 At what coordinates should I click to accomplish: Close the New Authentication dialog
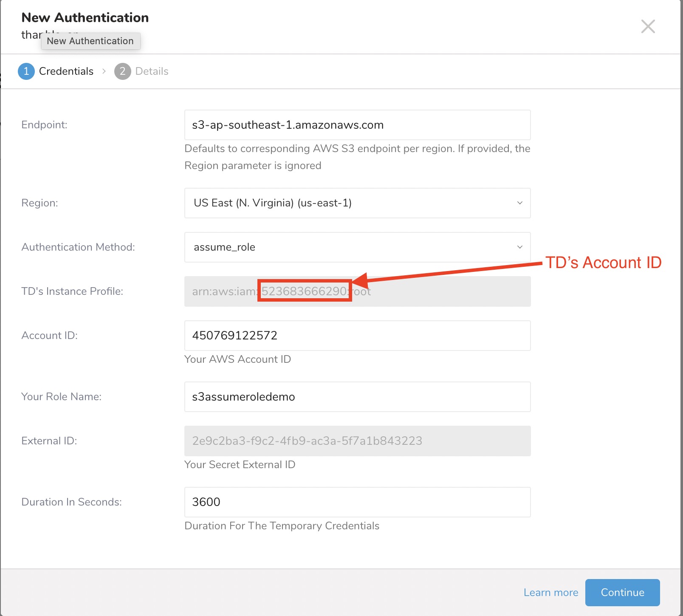[x=648, y=26]
